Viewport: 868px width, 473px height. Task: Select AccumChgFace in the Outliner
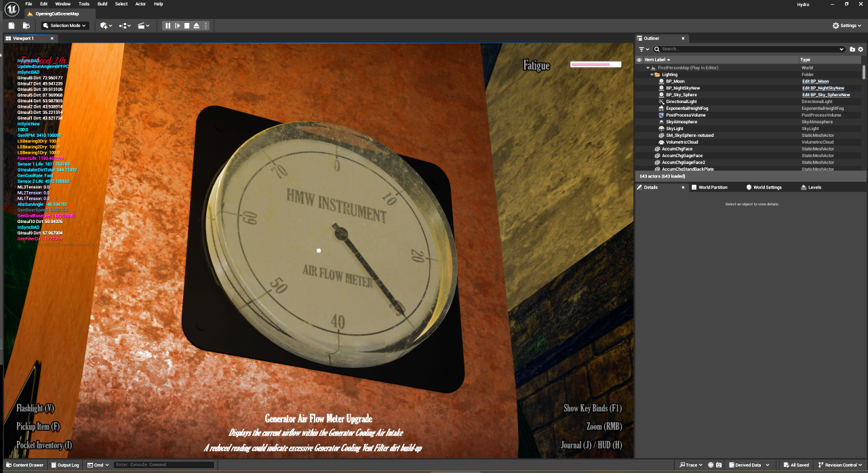pyautogui.click(x=677, y=149)
